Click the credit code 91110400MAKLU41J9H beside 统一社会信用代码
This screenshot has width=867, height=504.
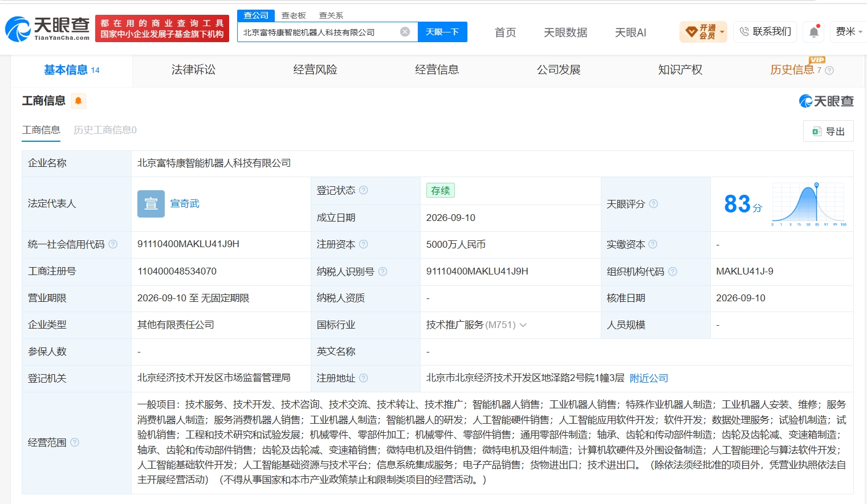tap(188, 244)
